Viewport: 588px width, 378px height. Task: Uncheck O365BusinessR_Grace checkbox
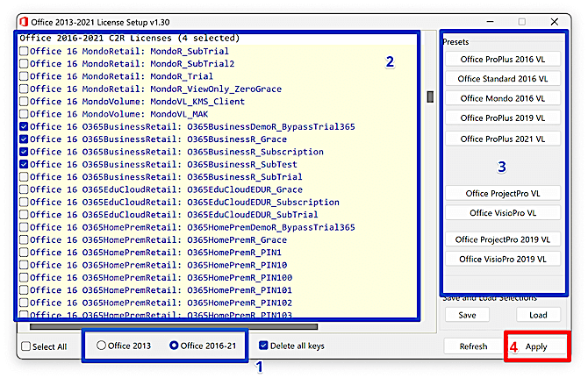[x=24, y=139]
